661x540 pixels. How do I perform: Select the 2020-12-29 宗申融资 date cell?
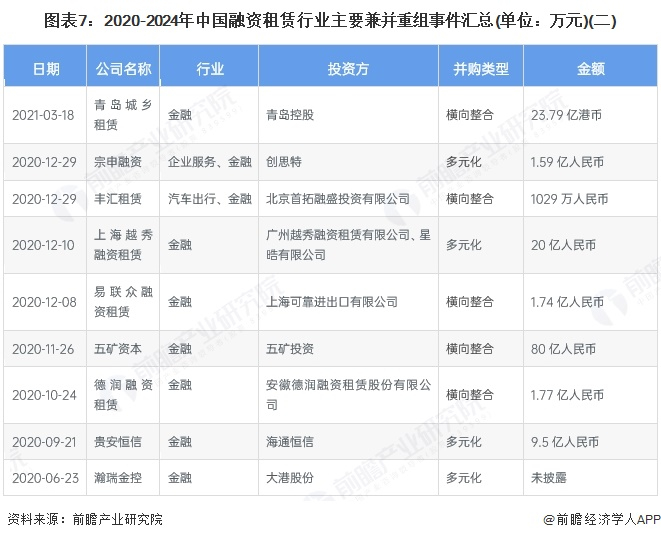(45, 162)
